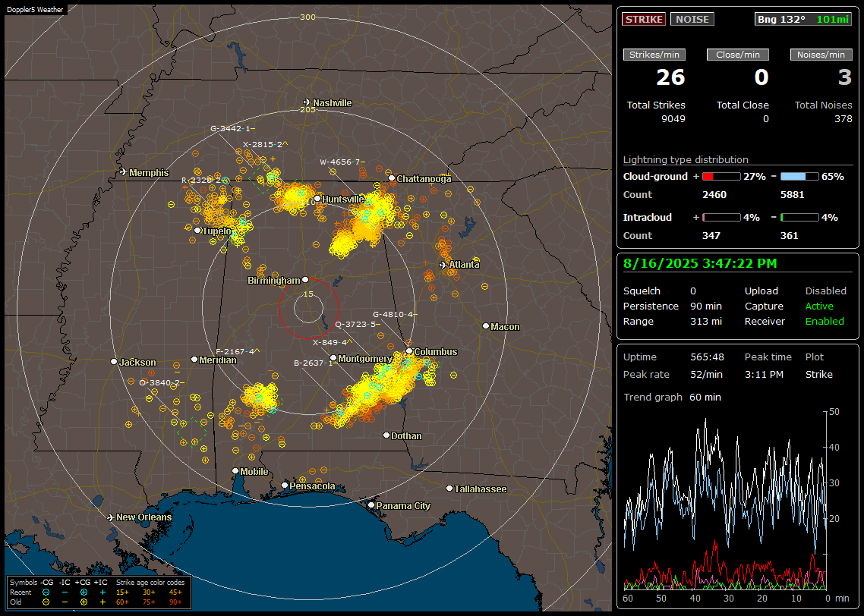Select the Macon city marker dot
Viewport: 864px width, 616px height.
click(485, 326)
